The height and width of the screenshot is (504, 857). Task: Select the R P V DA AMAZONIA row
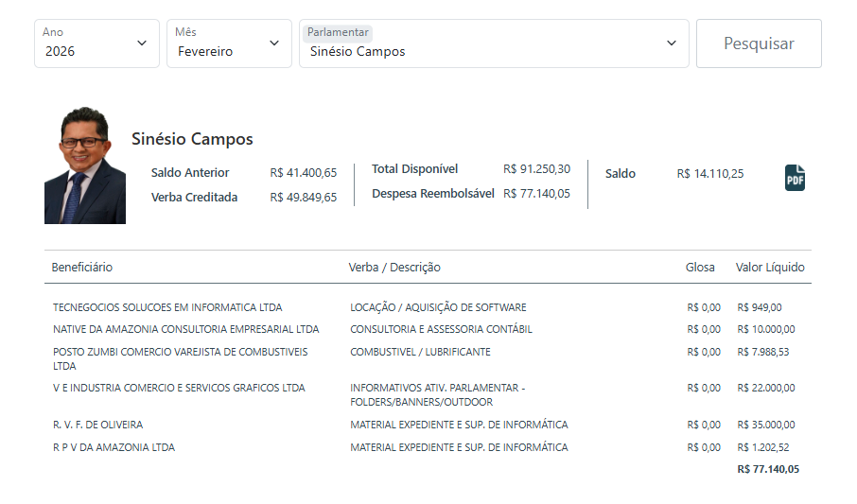(114, 447)
